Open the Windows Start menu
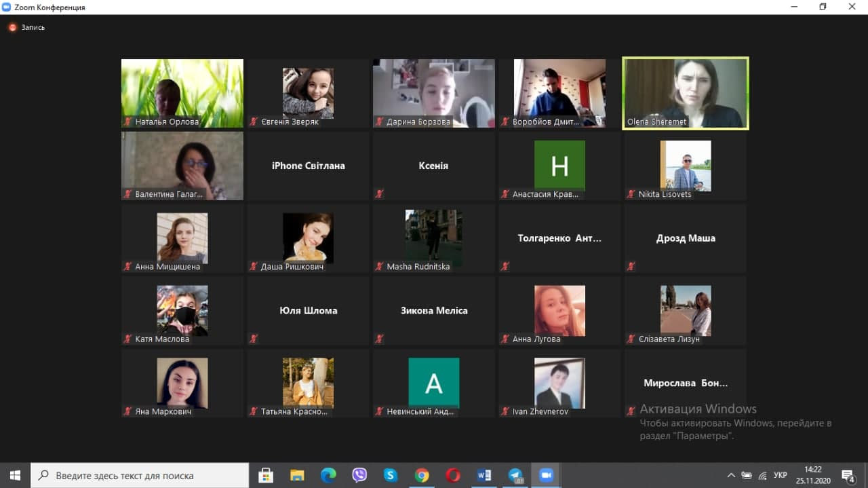The image size is (868, 488). [15, 475]
